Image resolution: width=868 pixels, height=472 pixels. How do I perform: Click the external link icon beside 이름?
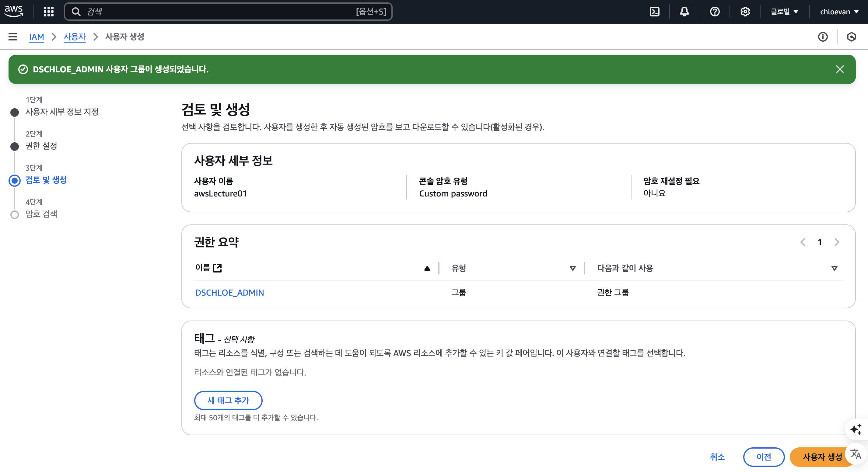click(x=217, y=268)
